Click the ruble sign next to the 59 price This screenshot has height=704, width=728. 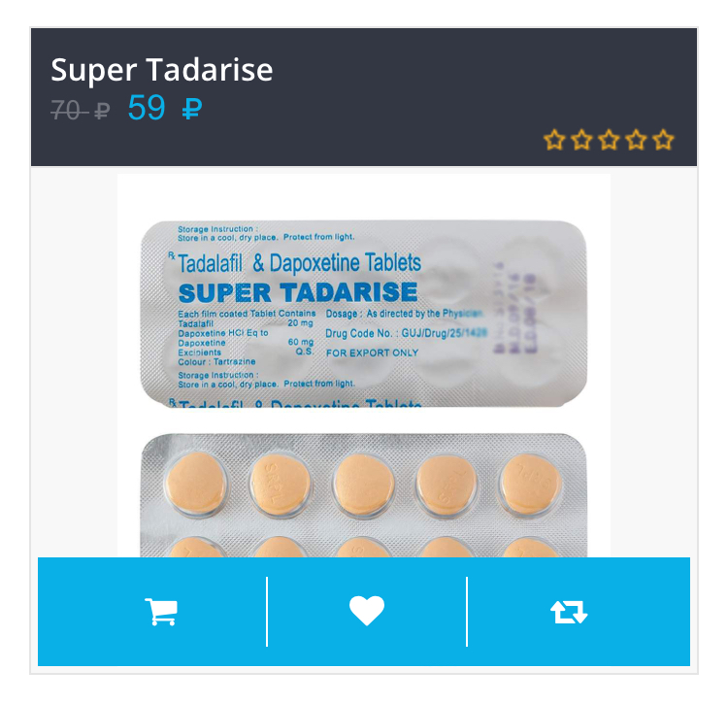(x=192, y=109)
